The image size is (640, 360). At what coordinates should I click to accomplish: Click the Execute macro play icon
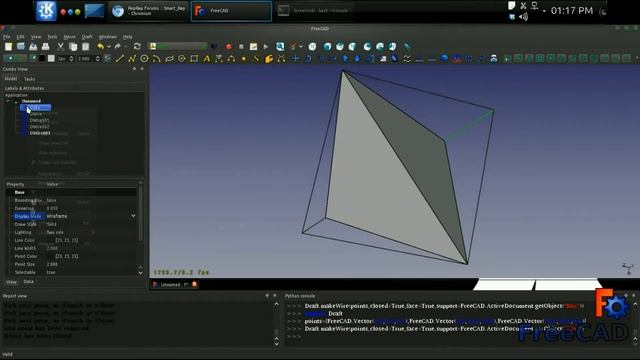click(266, 47)
